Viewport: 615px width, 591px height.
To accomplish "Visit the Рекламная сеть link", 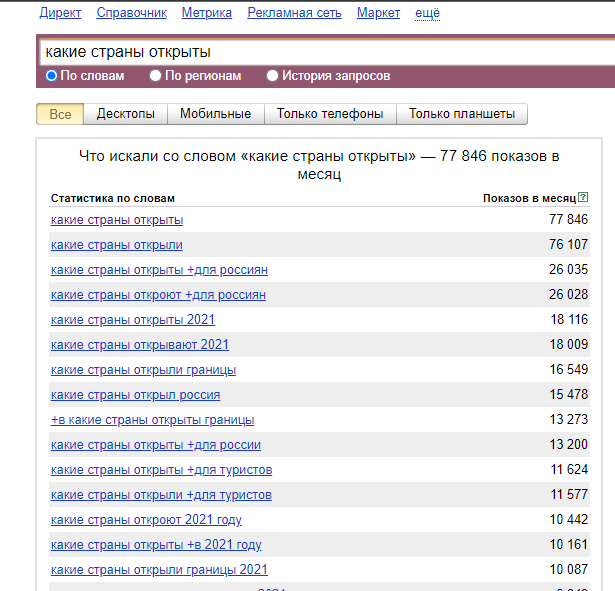I will 294,13.
